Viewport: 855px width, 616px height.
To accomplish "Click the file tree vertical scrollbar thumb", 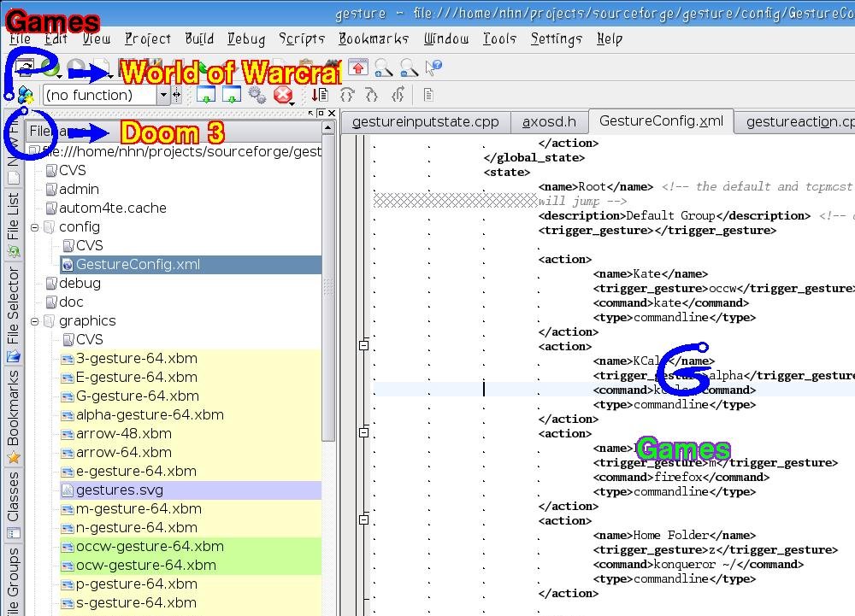I will (327, 288).
